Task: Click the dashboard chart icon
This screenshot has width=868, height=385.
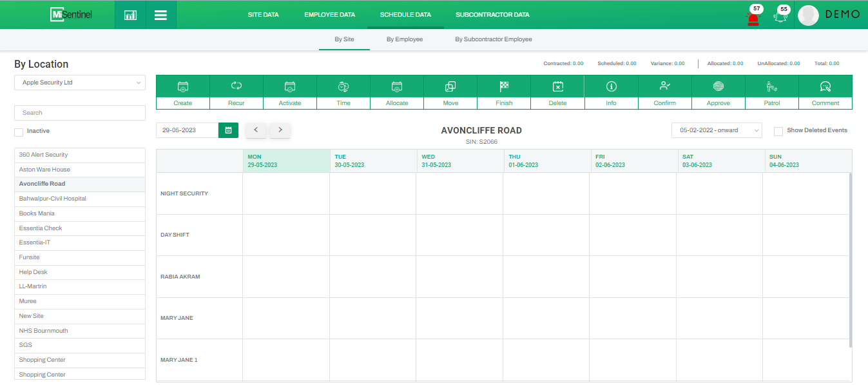Action: tap(130, 15)
